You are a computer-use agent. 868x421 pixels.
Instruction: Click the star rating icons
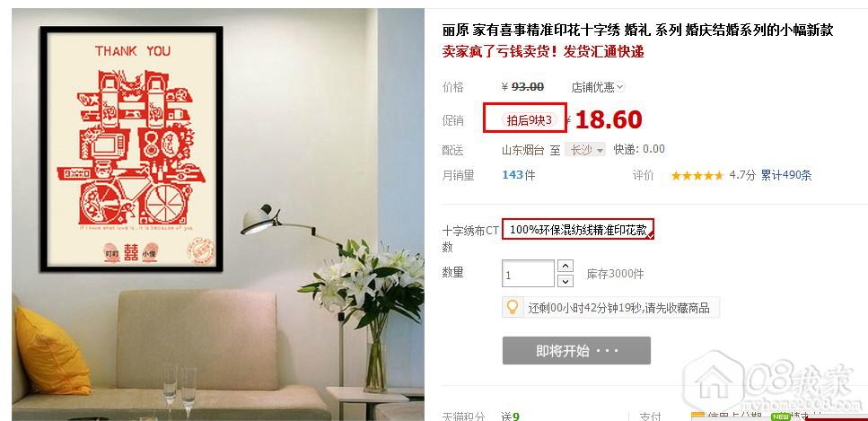(697, 176)
